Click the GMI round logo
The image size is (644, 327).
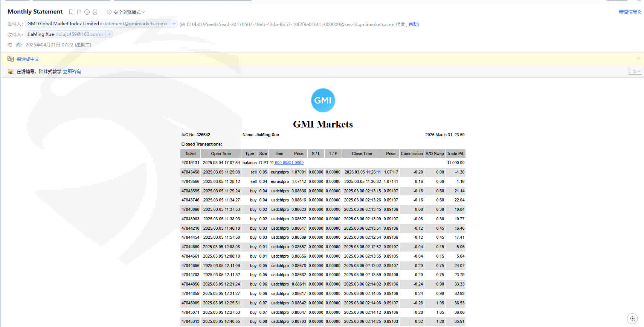323,100
